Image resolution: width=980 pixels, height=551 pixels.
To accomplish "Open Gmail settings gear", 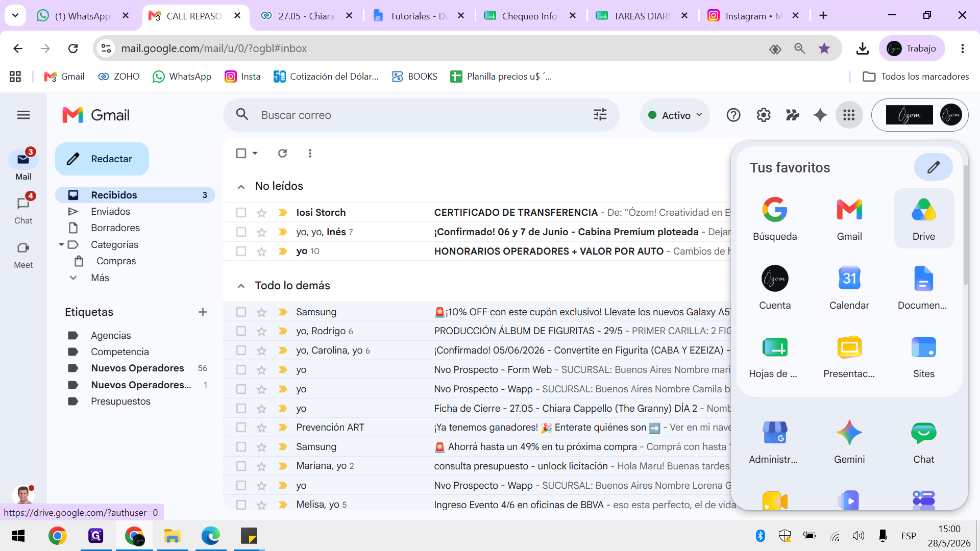I will pos(763,115).
